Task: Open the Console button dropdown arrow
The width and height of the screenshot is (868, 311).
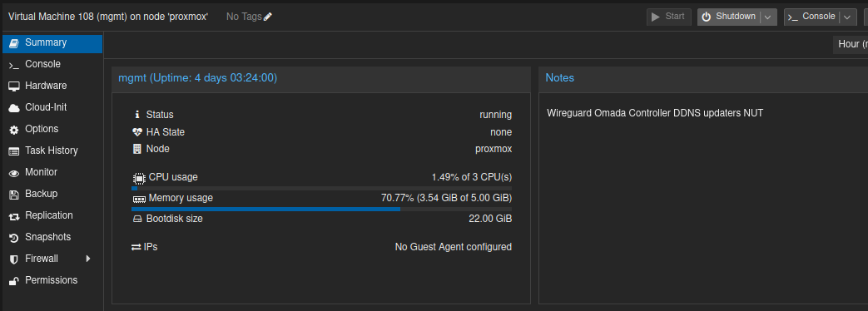Action: point(847,17)
